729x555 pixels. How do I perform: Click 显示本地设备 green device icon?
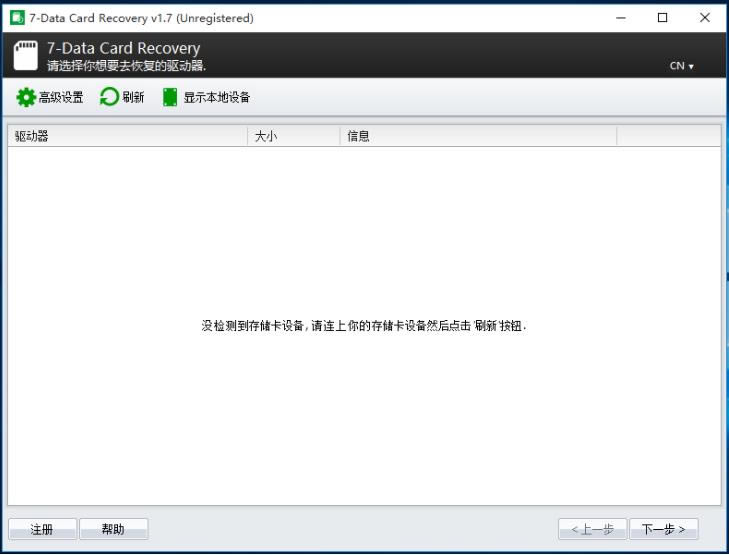[x=170, y=97]
